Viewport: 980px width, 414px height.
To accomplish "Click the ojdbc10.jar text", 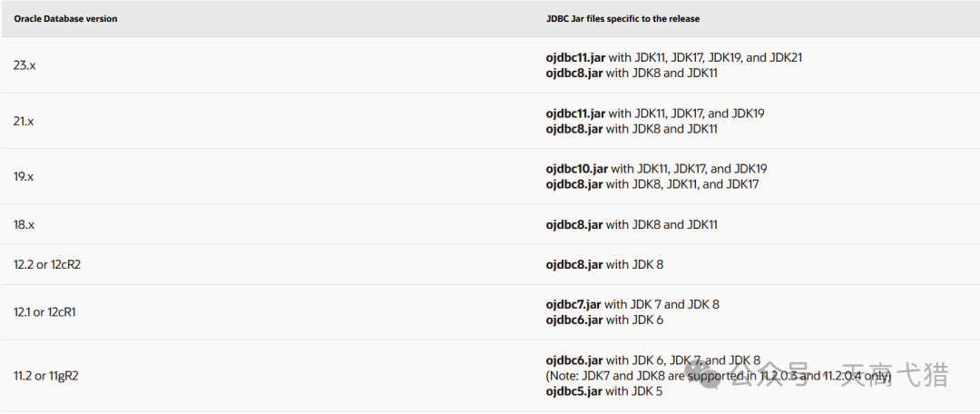I will click(577, 169).
